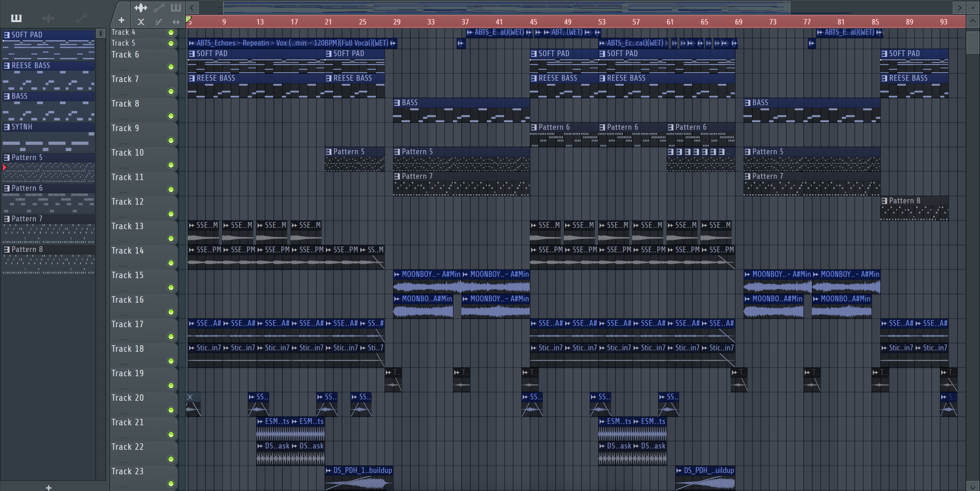
Task: Mute Track 21 with green light
Action: 171,435
